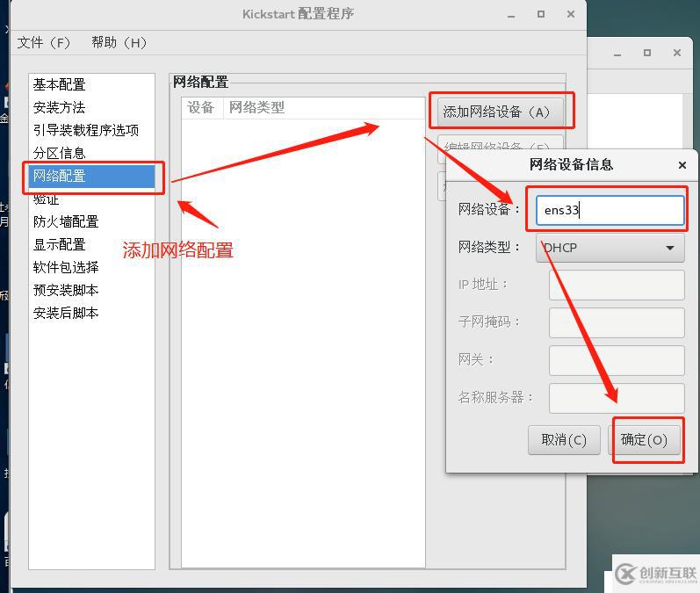Click the 取消(C) button
700x593 pixels.
564,440
